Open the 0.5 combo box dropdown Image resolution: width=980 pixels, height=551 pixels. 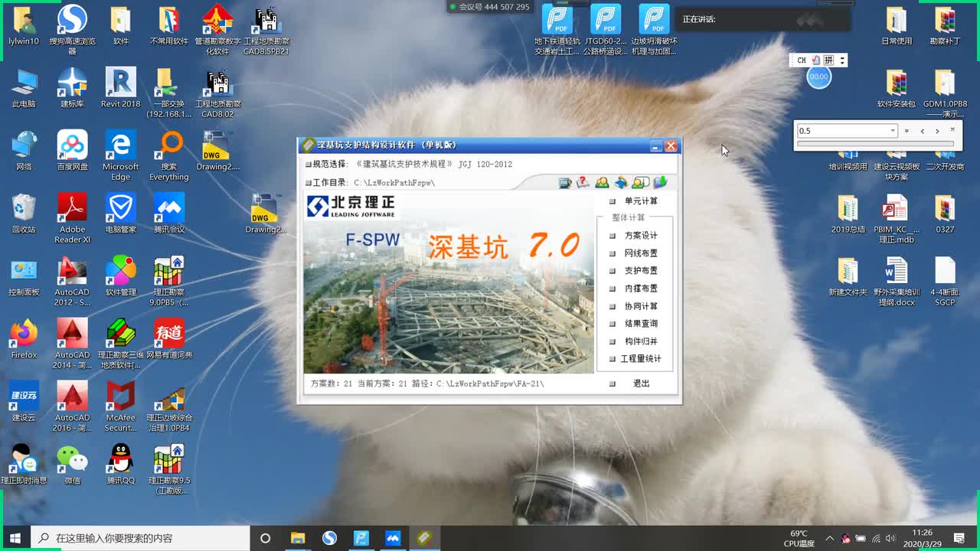point(893,131)
